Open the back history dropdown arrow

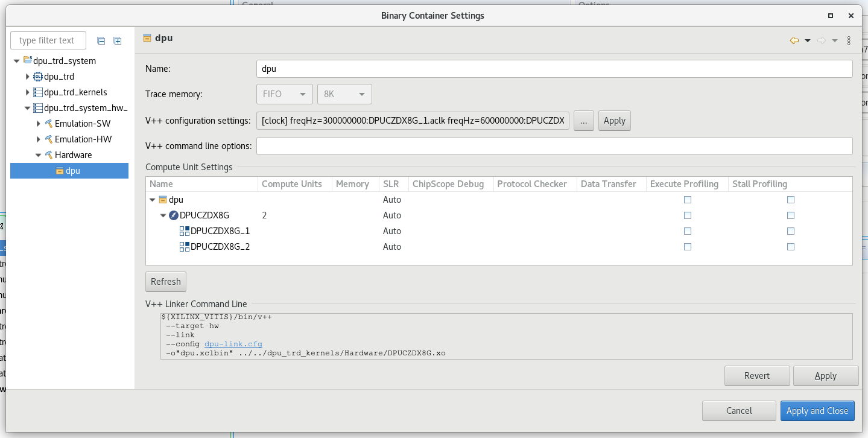coord(808,40)
